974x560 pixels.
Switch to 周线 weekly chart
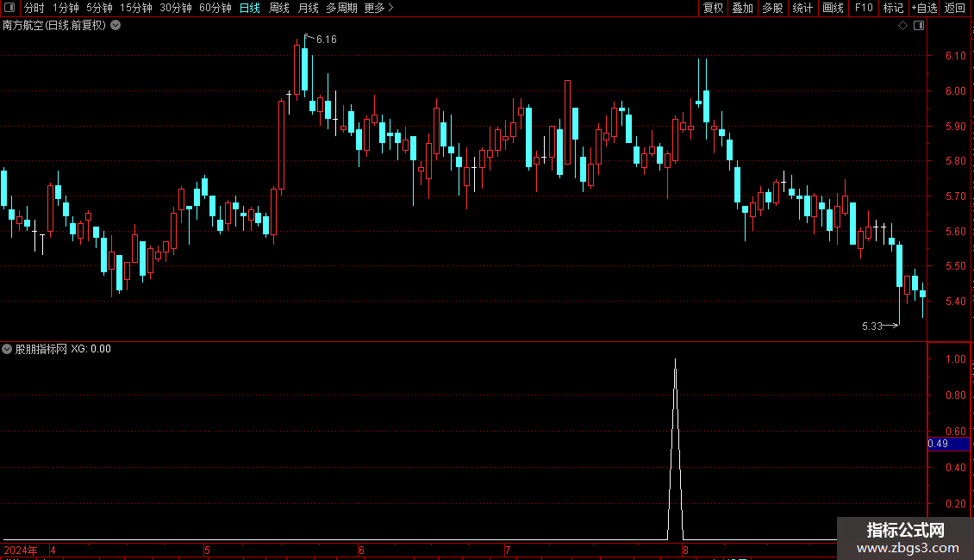click(279, 8)
